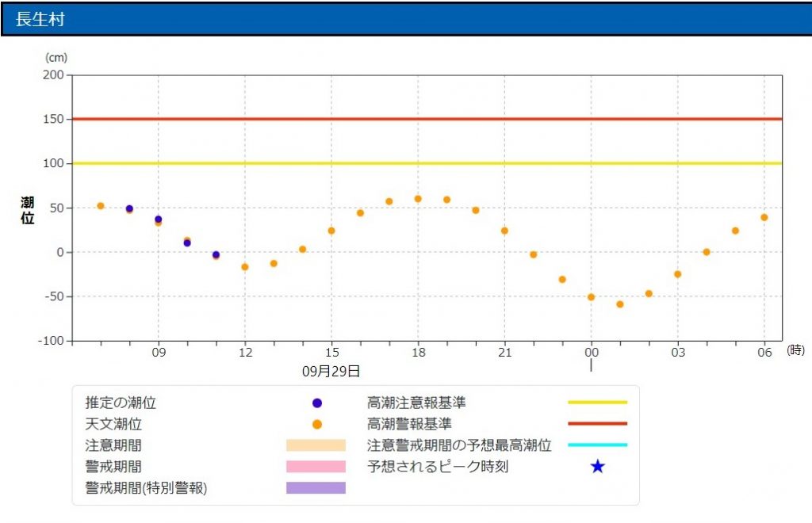Viewport: 812px width, 523px height.
Task: Click the orange data point at 12 o'clock
Action: click(245, 267)
